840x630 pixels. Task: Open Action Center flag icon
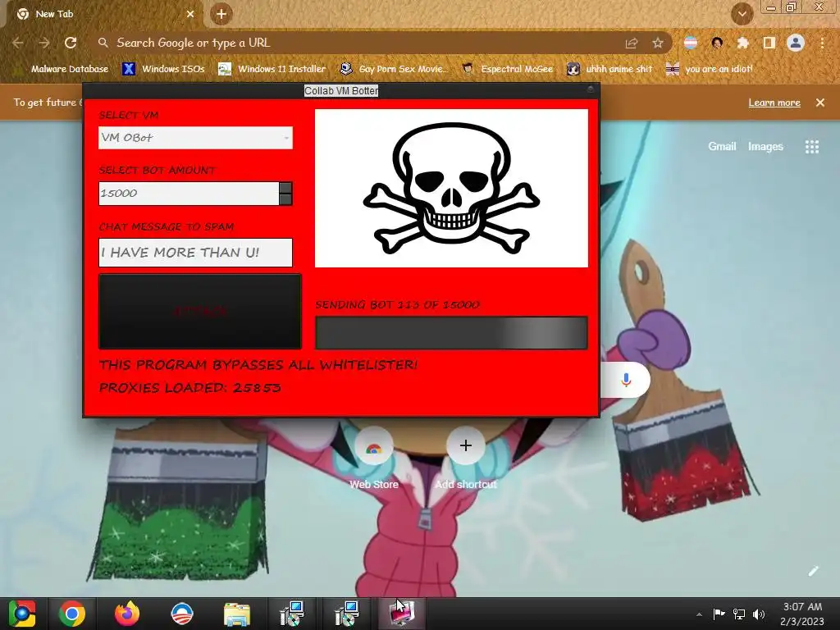pyautogui.click(x=719, y=614)
